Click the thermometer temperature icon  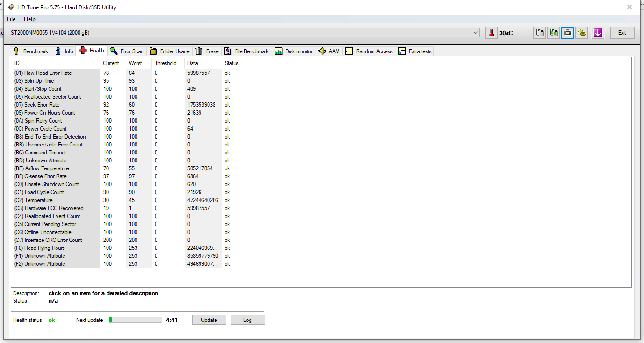(491, 33)
